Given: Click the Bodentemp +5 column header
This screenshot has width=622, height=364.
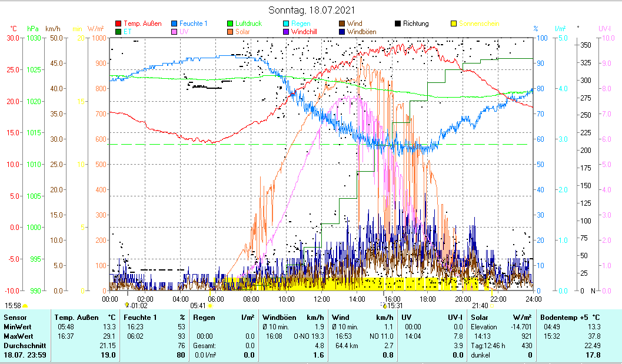Looking at the screenshot, I should (570, 318).
